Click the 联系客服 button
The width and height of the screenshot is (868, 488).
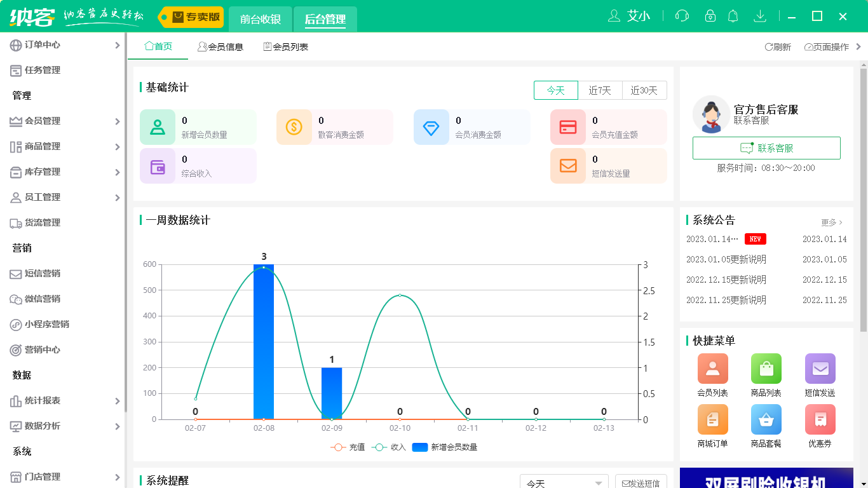point(766,148)
